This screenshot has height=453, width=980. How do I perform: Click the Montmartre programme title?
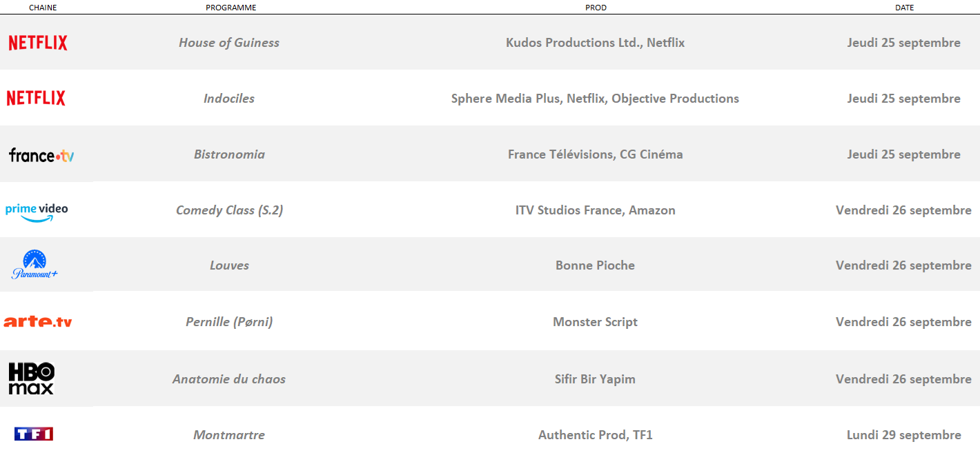(x=229, y=435)
